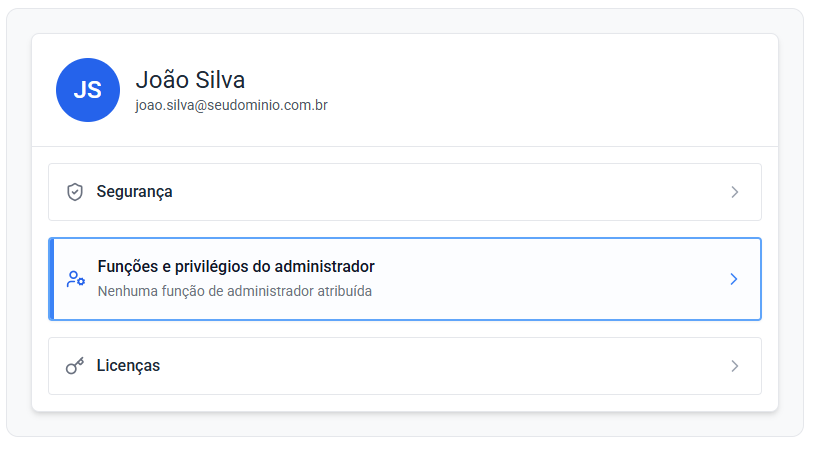813x449 pixels.
Task: Click the user name João Silva
Action: 190,80
